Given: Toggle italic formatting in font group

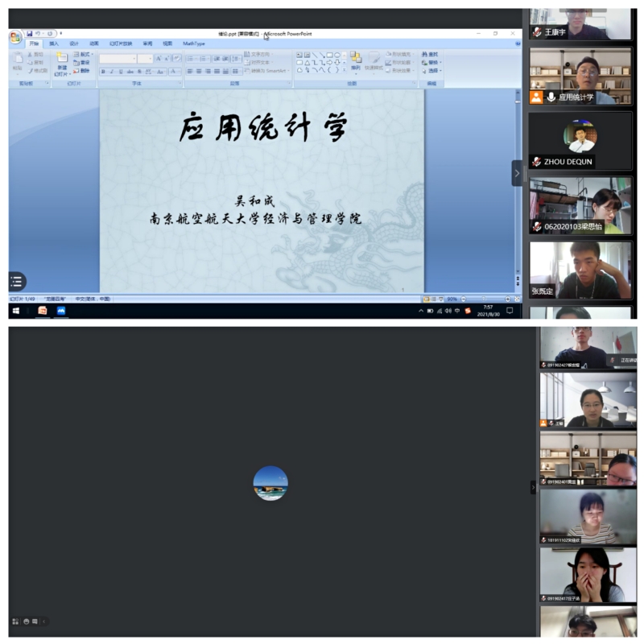Looking at the screenshot, I should (112, 71).
